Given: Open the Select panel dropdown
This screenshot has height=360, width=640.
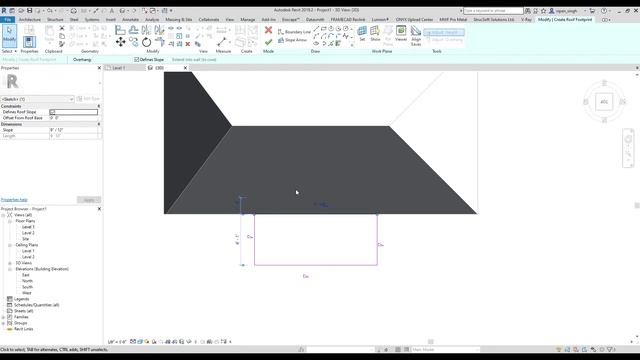Looking at the screenshot, I should (9, 51).
